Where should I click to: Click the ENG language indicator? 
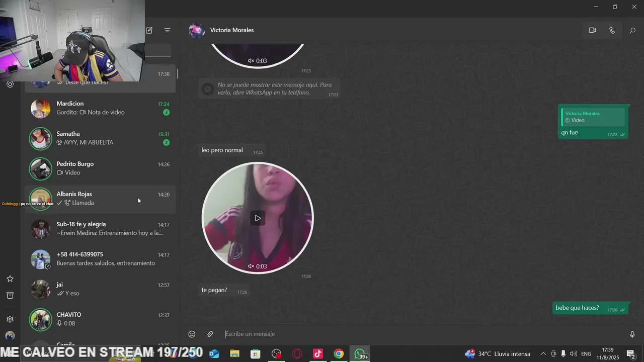(586, 354)
